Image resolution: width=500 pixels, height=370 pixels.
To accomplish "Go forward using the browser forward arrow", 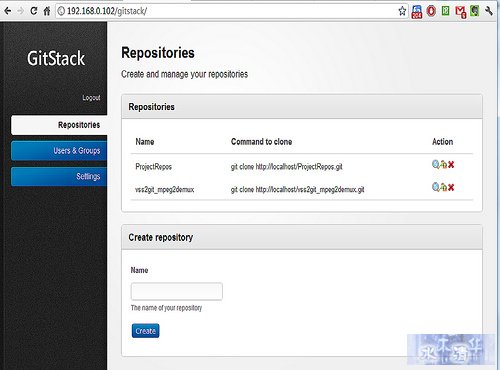I will 21,11.
